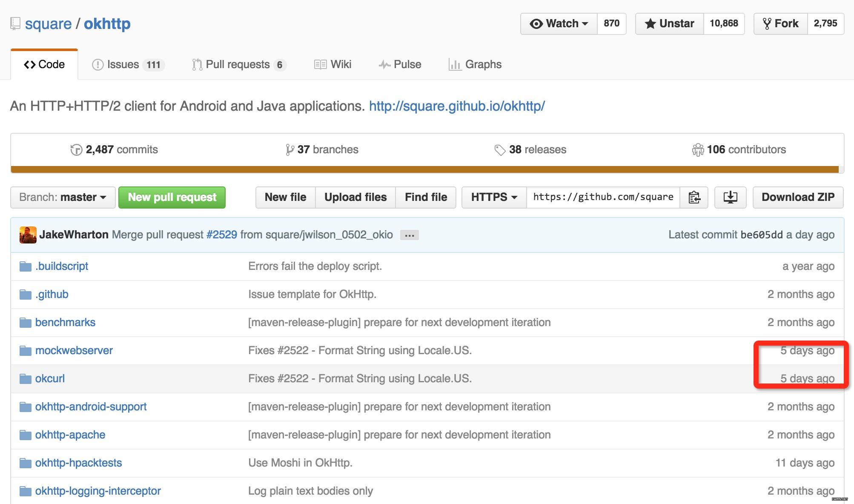854x504 pixels.
Task: Click the folder icon next to okhttp-logging-interceptor
Action: pos(26,491)
